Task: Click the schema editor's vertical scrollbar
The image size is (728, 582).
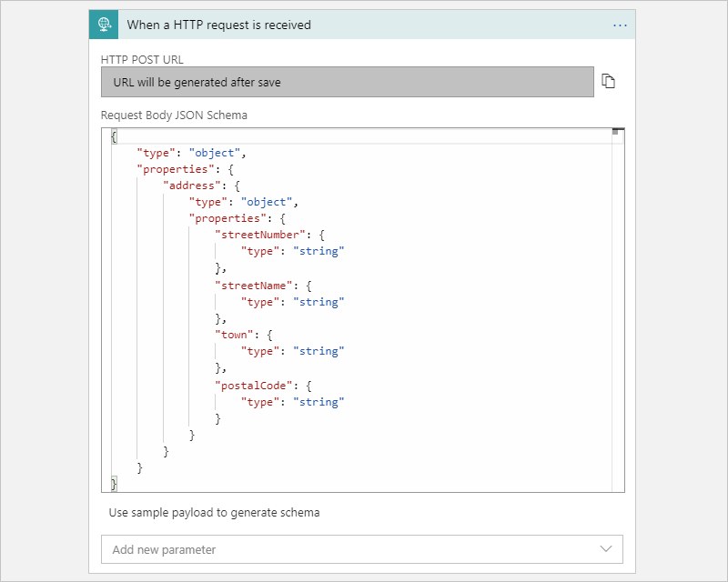Action: (618, 309)
